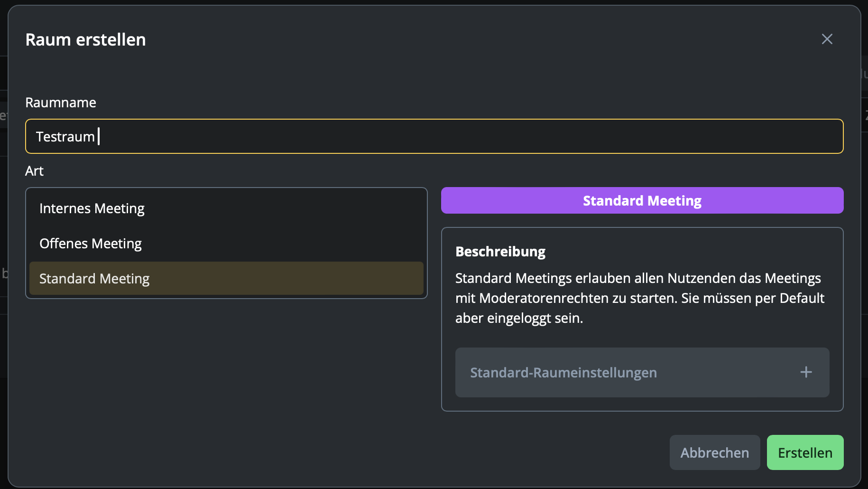Click the Abbrechen button
868x489 pixels.
pyautogui.click(x=715, y=452)
